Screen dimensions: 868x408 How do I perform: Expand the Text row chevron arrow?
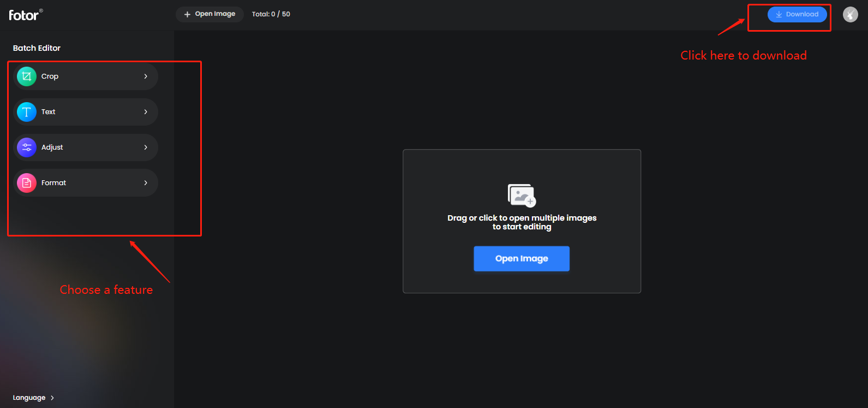tap(146, 112)
